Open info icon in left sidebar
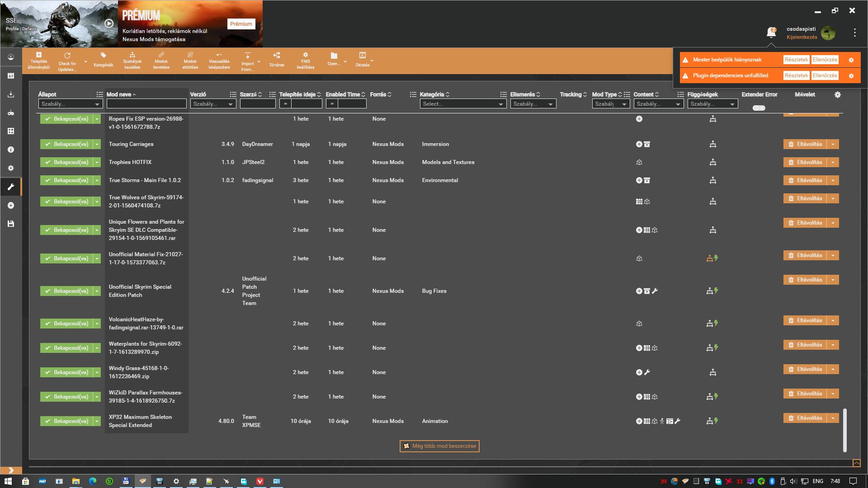868x488 pixels. pyautogui.click(x=11, y=150)
